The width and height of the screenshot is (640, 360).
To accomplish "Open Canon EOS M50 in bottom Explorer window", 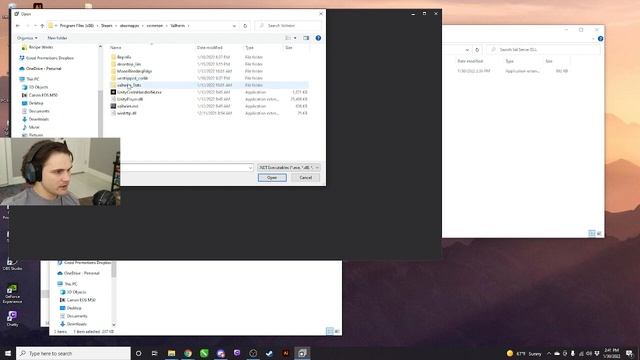I will [x=81, y=300].
